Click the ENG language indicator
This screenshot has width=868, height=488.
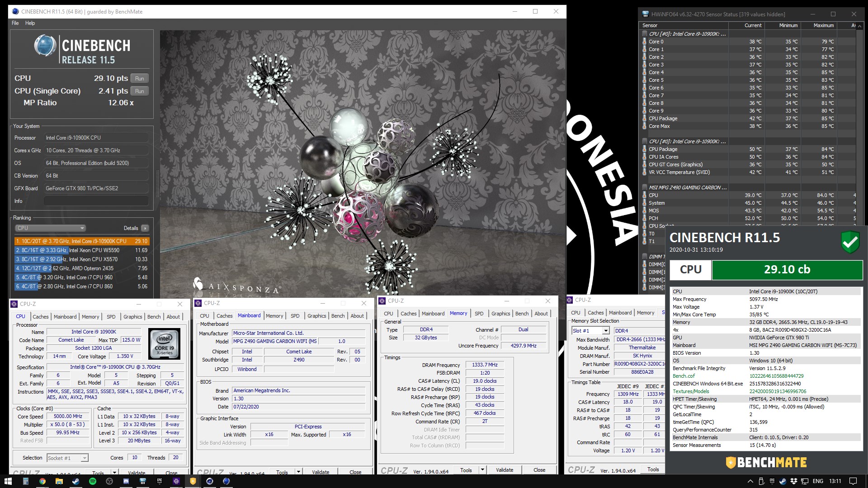pyautogui.click(x=818, y=481)
